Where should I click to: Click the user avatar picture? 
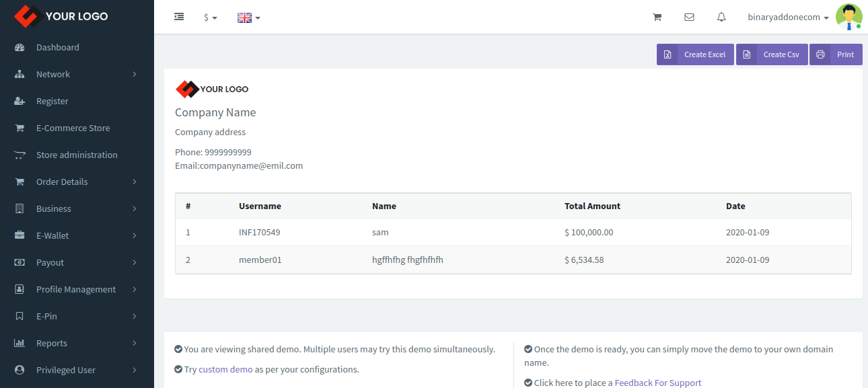tap(849, 17)
